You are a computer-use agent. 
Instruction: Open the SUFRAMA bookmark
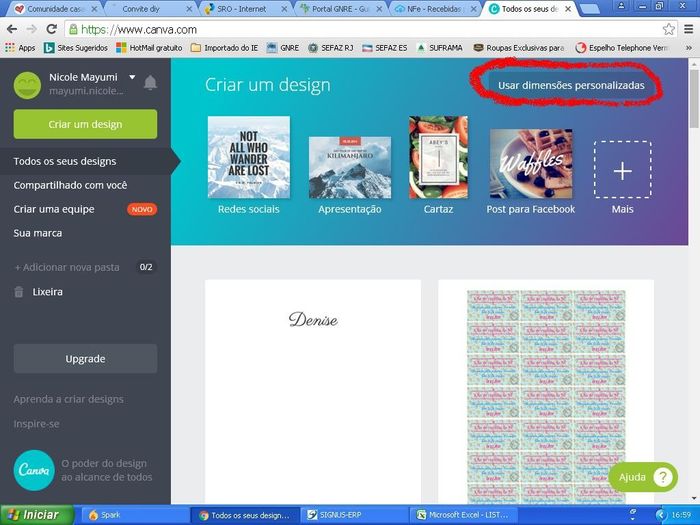(x=439, y=48)
